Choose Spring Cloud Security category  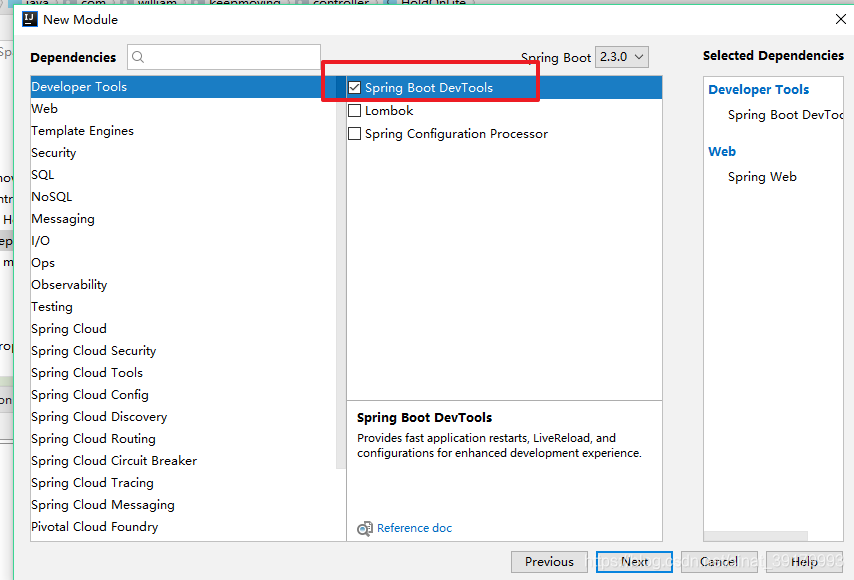pyautogui.click(x=184, y=351)
